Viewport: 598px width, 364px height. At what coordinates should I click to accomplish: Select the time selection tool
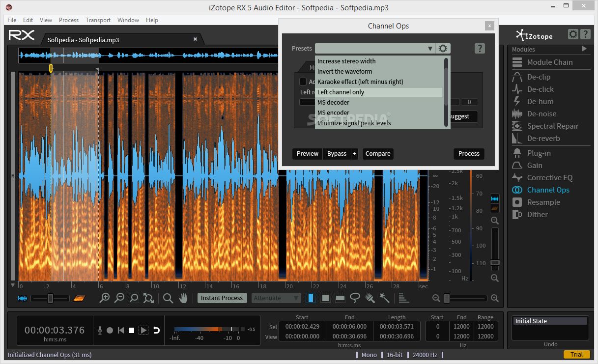coord(311,298)
